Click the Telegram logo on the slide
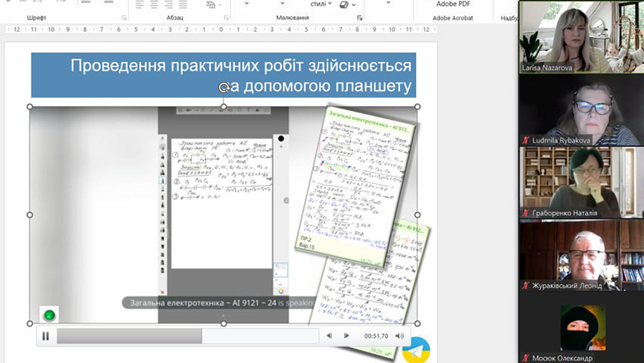644x363 pixels. coord(416,349)
